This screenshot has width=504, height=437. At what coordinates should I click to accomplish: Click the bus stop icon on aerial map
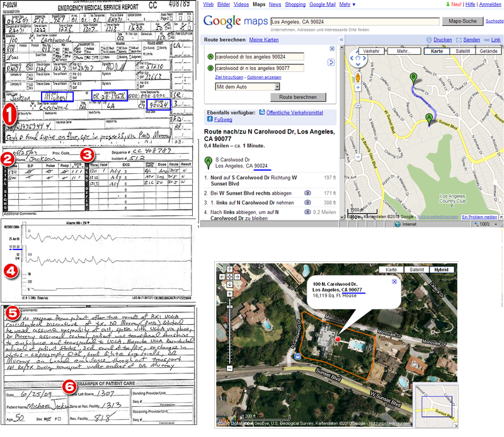click(297, 357)
